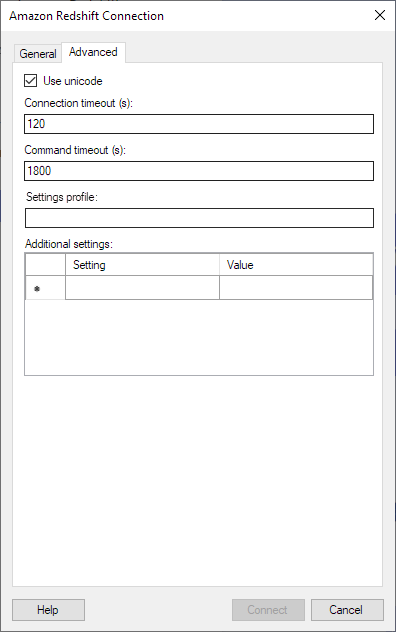Click the Command timeout field showing 1800
Image resolution: width=396 pixels, height=632 pixels.
(199, 171)
